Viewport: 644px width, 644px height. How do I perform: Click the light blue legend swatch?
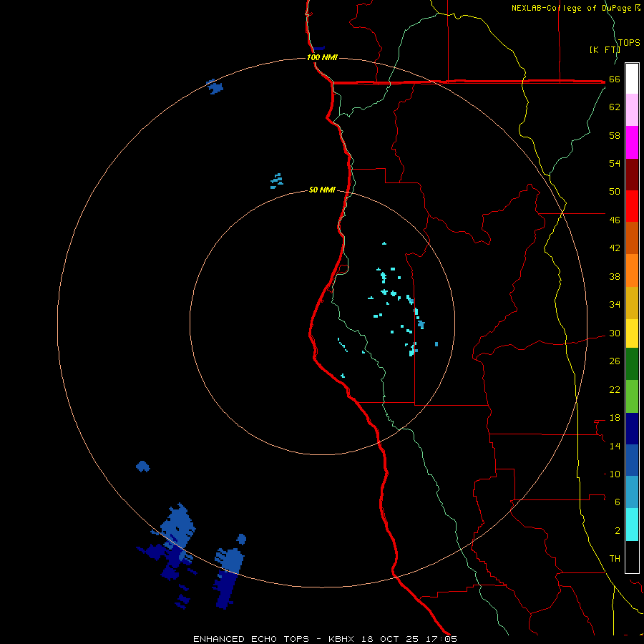(x=632, y=492)
